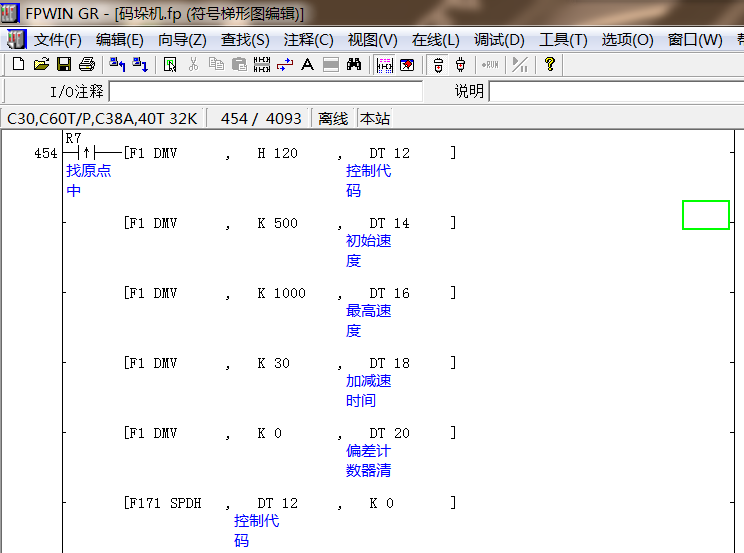Click the 离线 status bar indicator
744x553 pixels.
333,118
